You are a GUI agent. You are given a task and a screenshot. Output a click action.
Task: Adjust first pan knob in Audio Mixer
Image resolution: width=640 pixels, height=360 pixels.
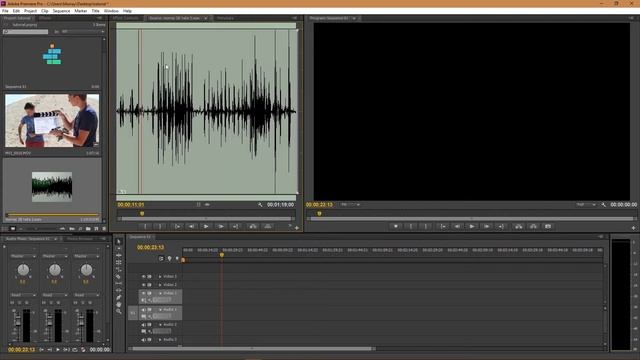coord(23,269)
